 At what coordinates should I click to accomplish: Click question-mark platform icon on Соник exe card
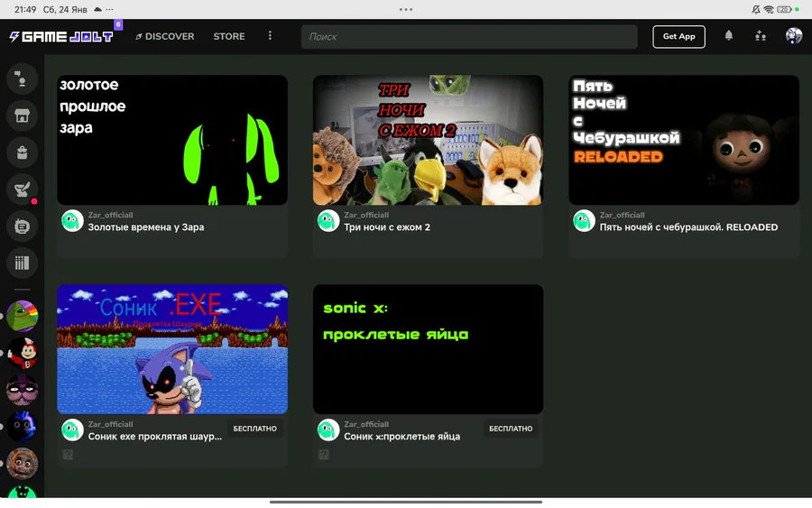click(x=68, y=455)
